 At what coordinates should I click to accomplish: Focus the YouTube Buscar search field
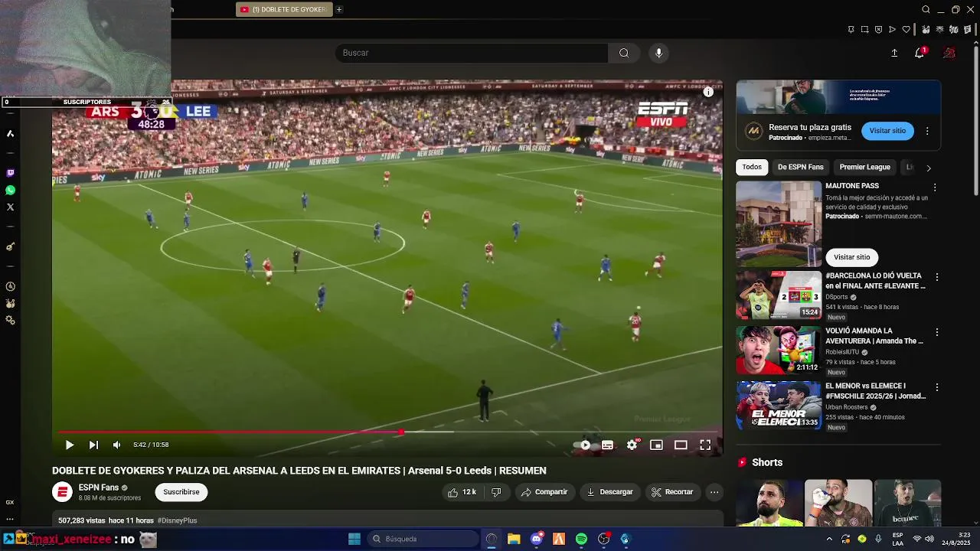[x=471, y=53]
